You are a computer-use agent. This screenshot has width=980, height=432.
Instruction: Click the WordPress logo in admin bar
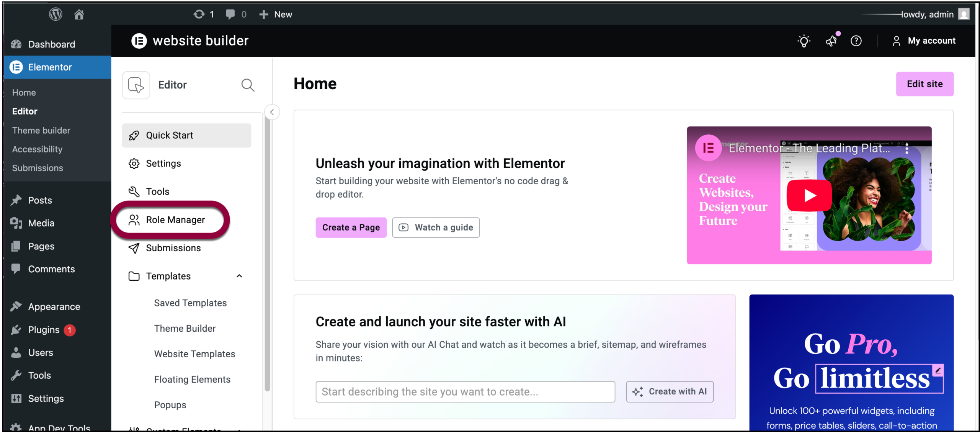56,14
